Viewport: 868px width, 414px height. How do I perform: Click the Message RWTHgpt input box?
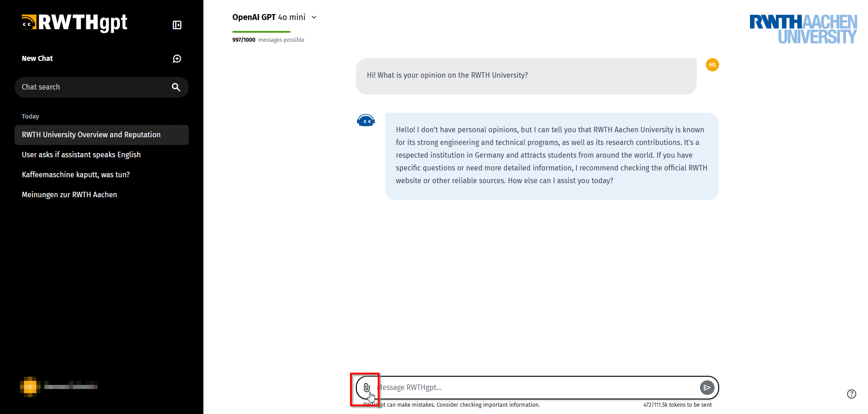click(x=538, y=388)
